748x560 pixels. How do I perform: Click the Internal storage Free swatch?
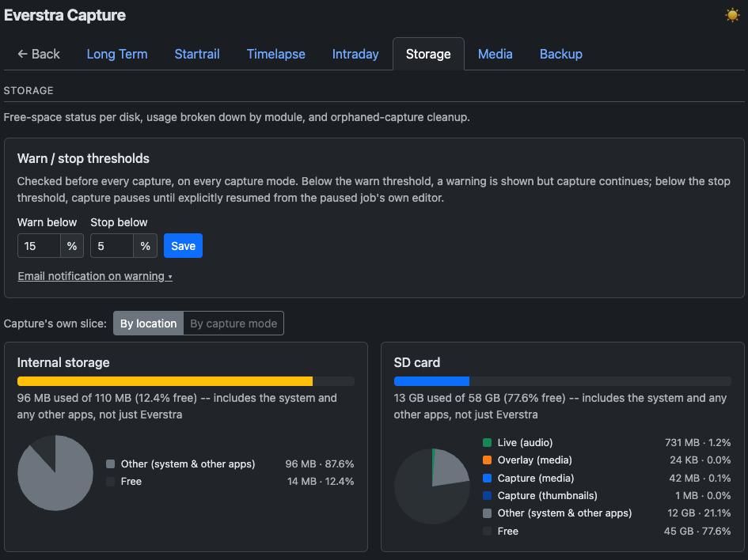tap(110, 482)
